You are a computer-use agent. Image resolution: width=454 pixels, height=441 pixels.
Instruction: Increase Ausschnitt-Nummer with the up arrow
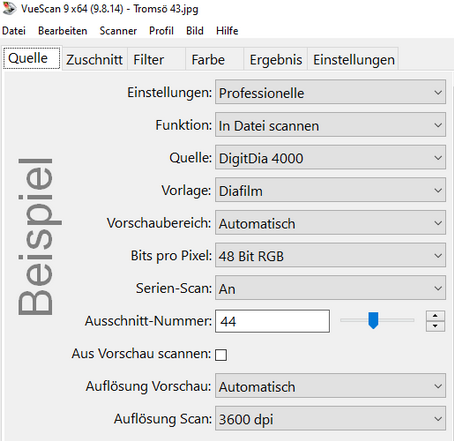pos(435,316)
